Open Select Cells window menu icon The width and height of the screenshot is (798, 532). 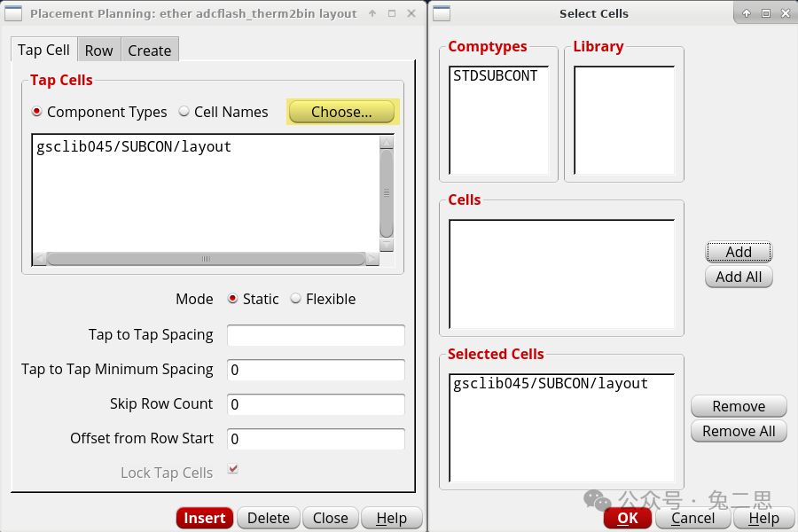tap(442, 14)
